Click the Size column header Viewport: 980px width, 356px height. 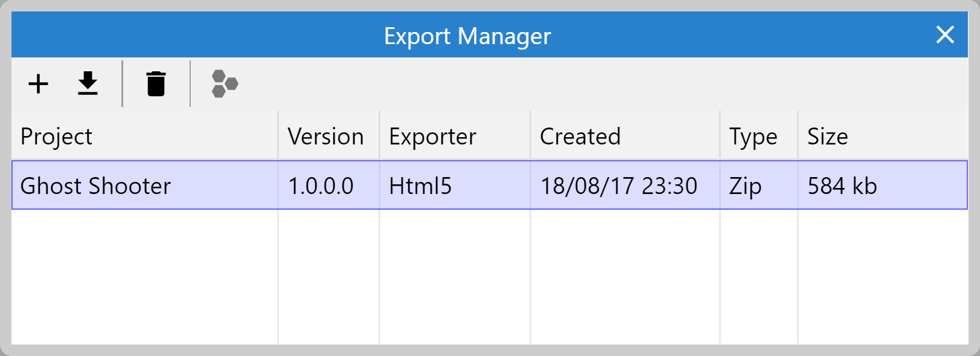828,136
